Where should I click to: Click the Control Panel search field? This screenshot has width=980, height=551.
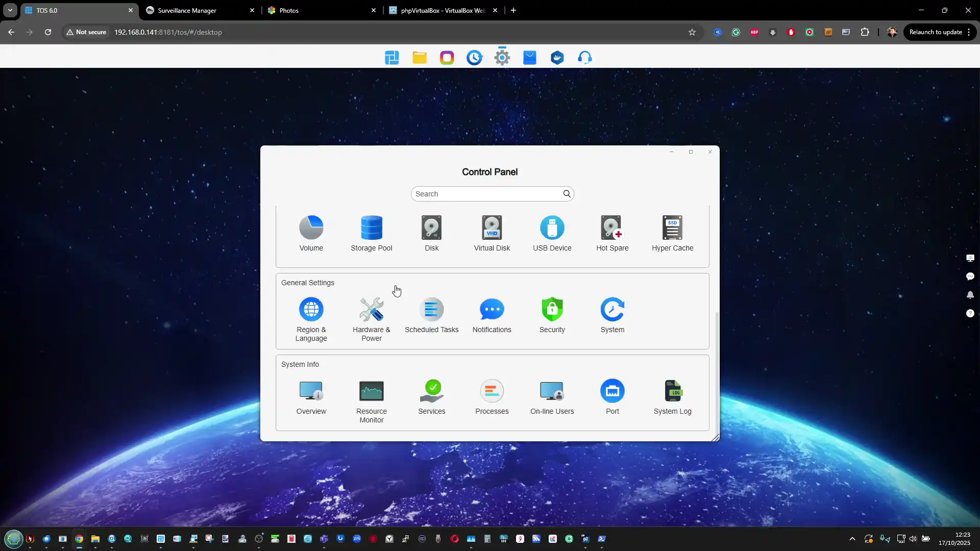pos(485,194)
